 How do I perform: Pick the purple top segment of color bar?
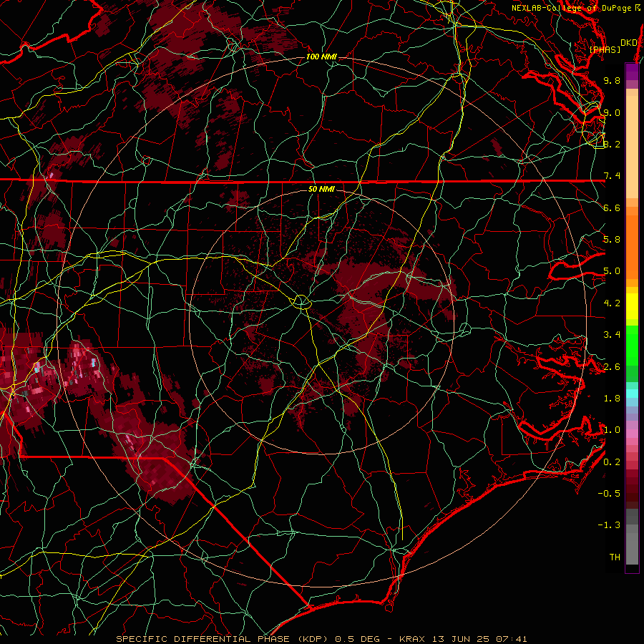coord(632,72)
